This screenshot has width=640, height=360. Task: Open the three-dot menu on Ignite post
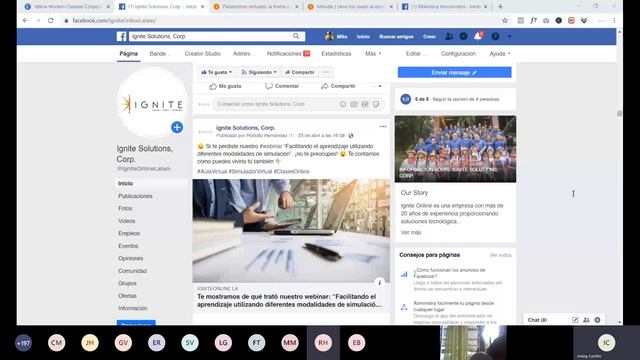click(x=383, y=127)
